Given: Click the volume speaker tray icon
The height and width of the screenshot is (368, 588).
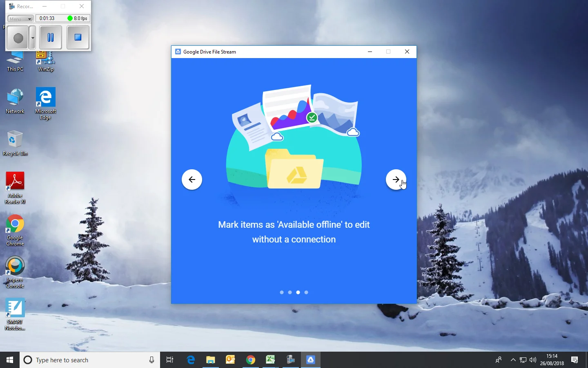Looking at the screenshot, I should (x=533, y=360).
